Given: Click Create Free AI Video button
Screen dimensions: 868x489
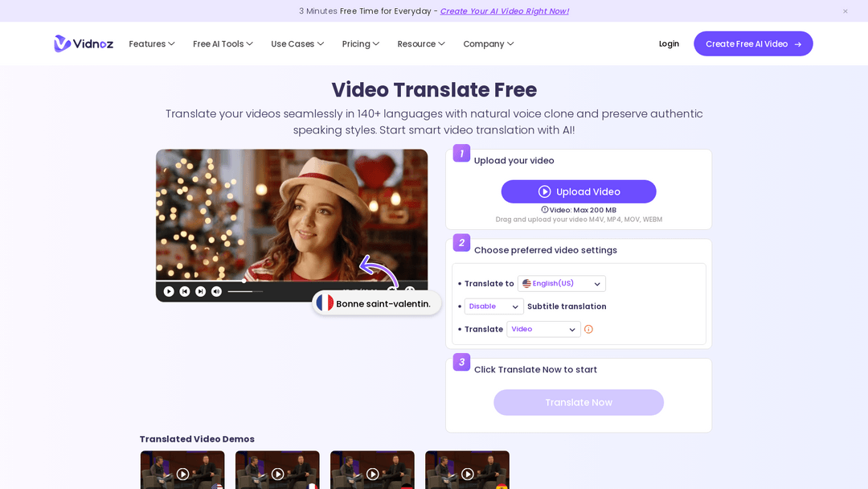Looking at the screenshot, I should coord(753,43).
